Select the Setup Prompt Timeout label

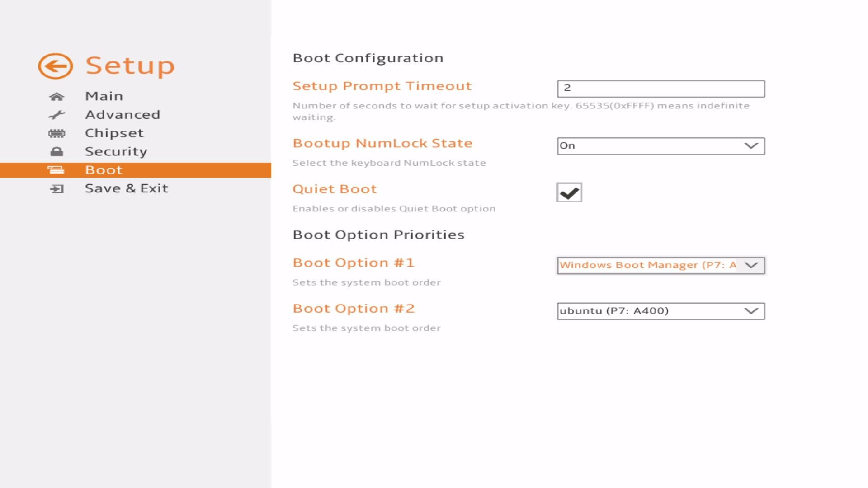[382, 86]
